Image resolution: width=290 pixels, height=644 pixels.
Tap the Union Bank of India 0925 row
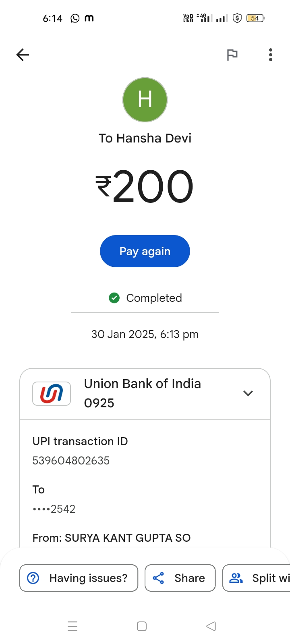[143, 393]
